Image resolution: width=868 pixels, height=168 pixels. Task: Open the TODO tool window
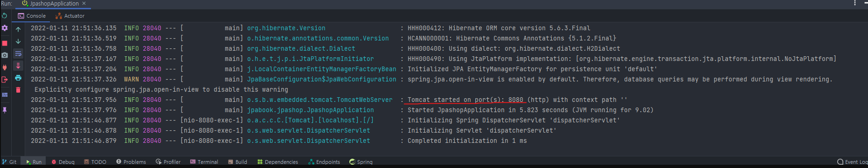[x=95, y=162]
